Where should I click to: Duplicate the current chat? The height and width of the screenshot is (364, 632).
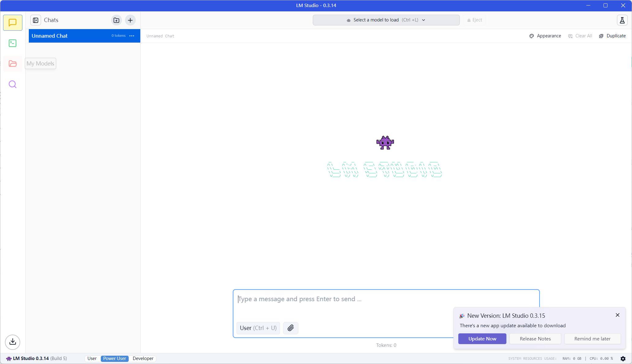(x=612, y=36)
